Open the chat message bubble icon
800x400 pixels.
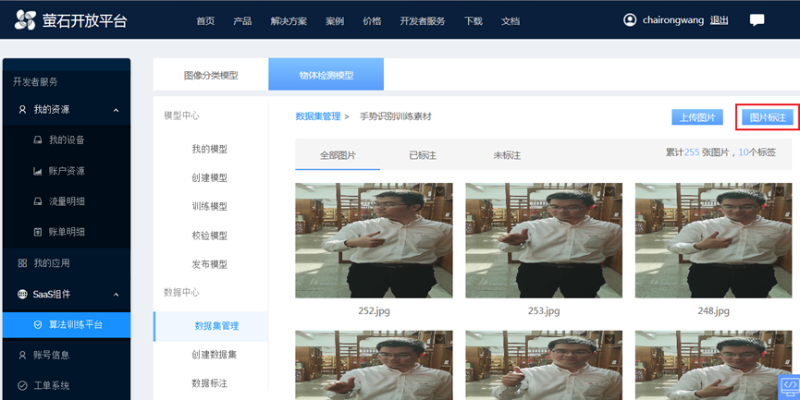pos(757,20)
